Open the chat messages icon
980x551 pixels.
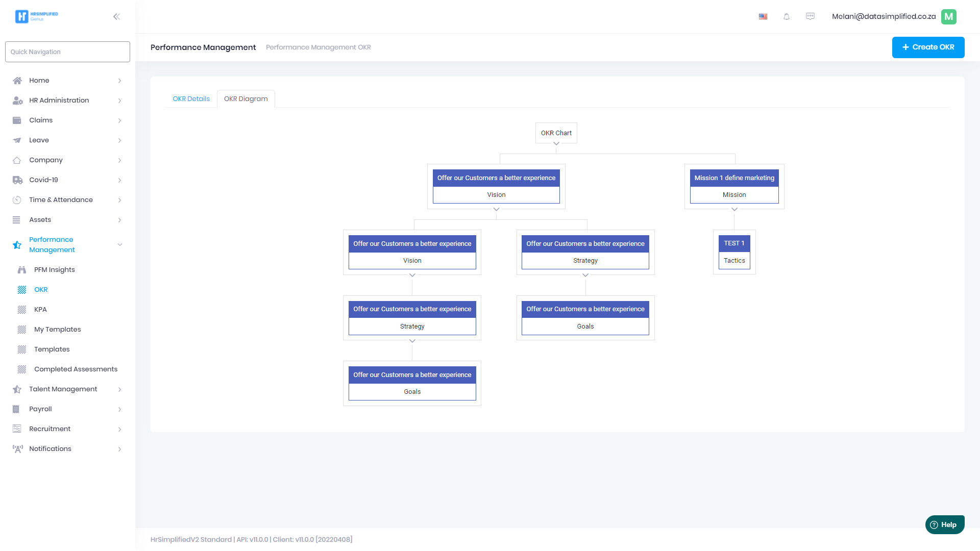pos(810,16)
